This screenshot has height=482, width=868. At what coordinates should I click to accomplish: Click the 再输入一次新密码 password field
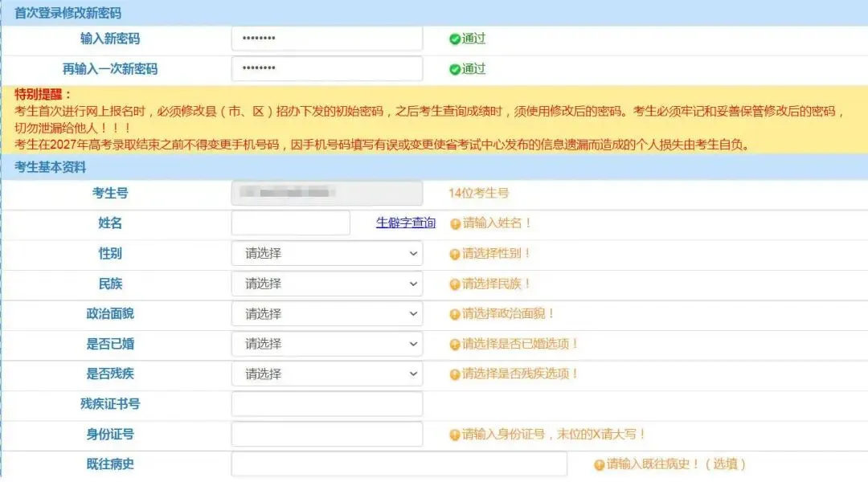tap(327, 68)
